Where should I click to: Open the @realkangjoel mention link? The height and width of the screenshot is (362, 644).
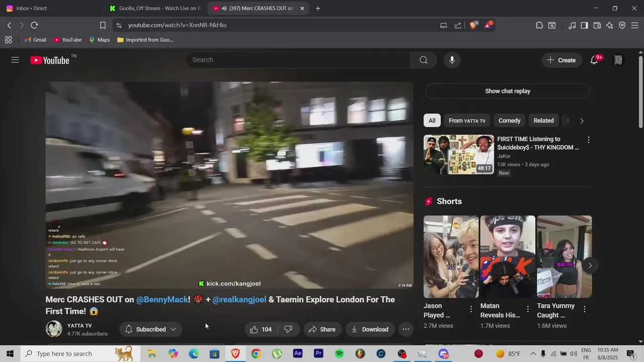[239, 300]
